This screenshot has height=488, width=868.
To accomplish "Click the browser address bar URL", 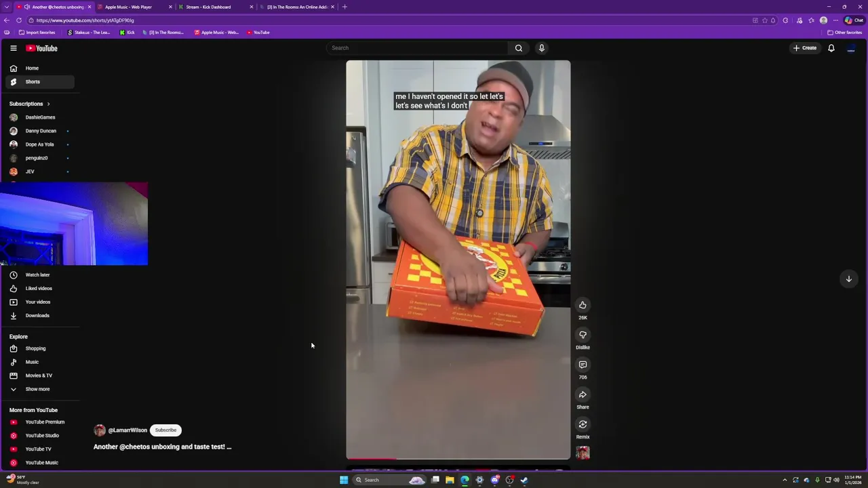I will pyautogui.click(x=85, y=20).
